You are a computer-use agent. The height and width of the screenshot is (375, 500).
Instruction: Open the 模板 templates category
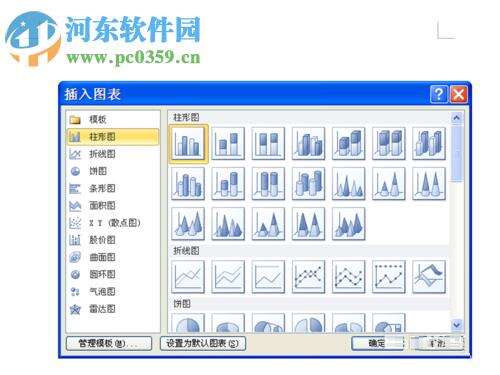pyautogui.click(x=113, y=119)
